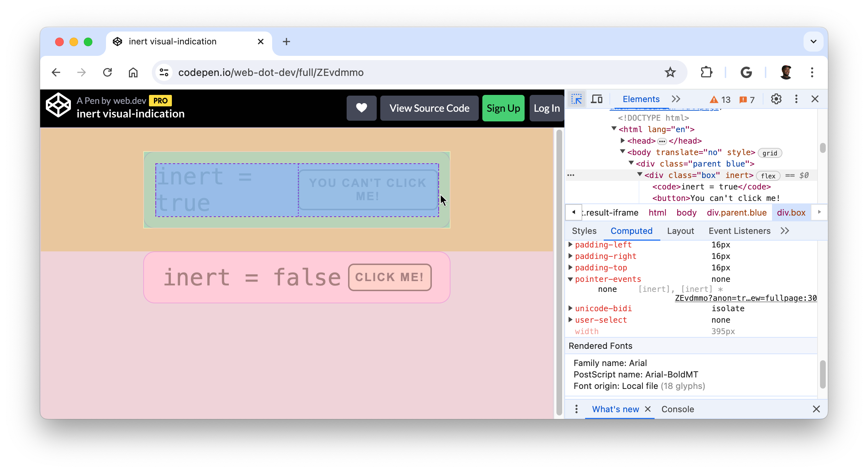
Task: Click the View Source Code button
Action: click(428, 108)
